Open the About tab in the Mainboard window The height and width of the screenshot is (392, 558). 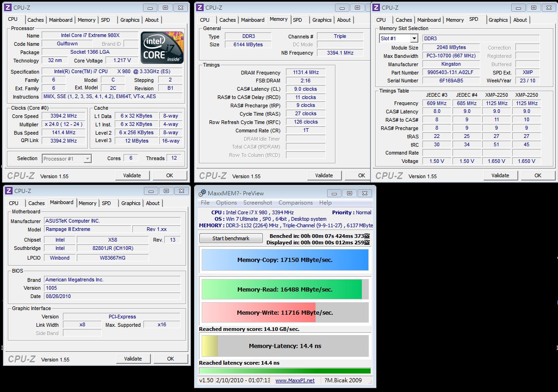pos(153,203)
